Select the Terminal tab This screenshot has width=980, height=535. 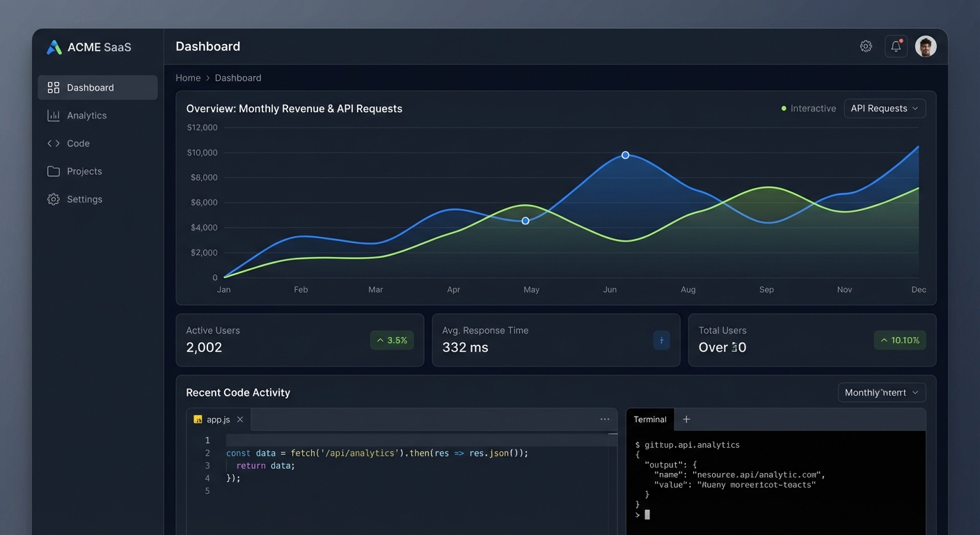pos(649,419)
